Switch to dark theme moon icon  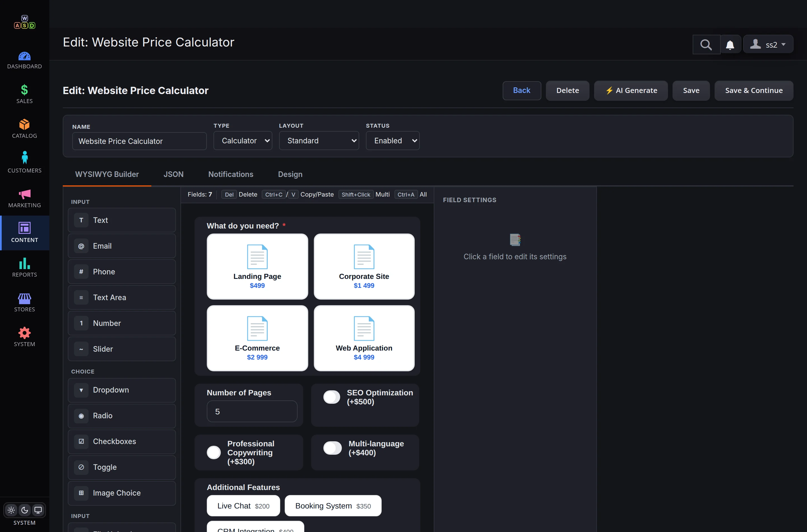tap(24, 510)
